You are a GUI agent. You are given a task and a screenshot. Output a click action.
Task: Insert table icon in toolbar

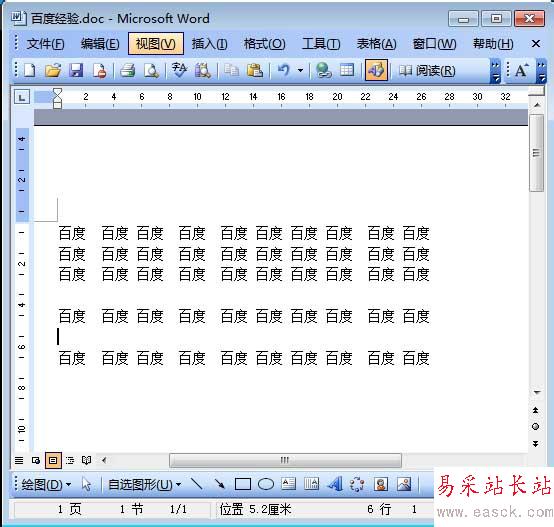347,70
